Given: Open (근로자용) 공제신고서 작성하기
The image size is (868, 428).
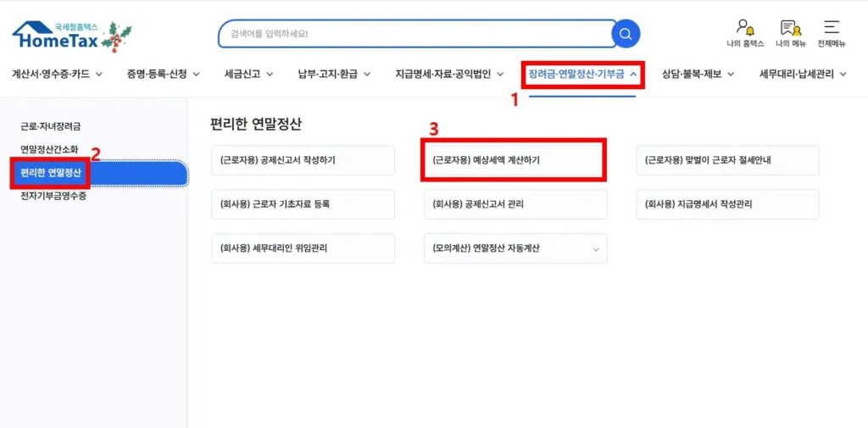Looking at the screenshot, I should (x=303, y=160).
